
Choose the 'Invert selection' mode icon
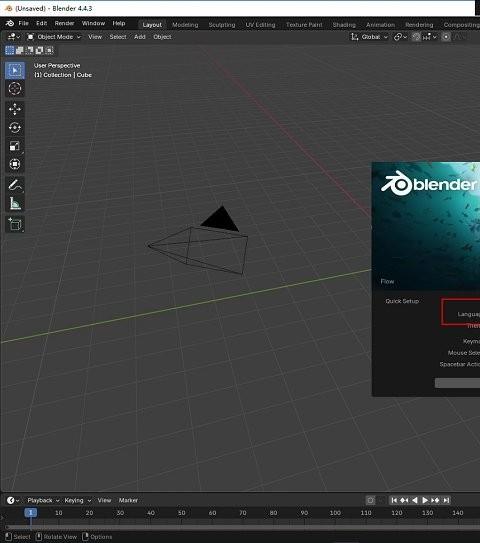(x=39, y=51)
